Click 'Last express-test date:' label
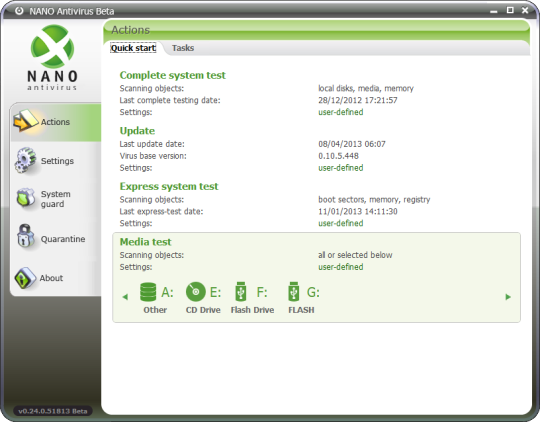Viewport: 540px width, 422px height. pos(161,212)
